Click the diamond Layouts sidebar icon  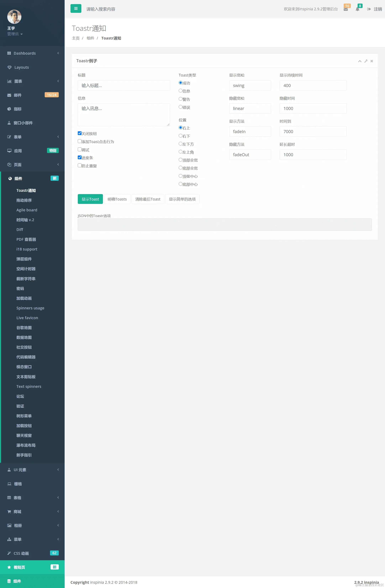coord(9,67)
